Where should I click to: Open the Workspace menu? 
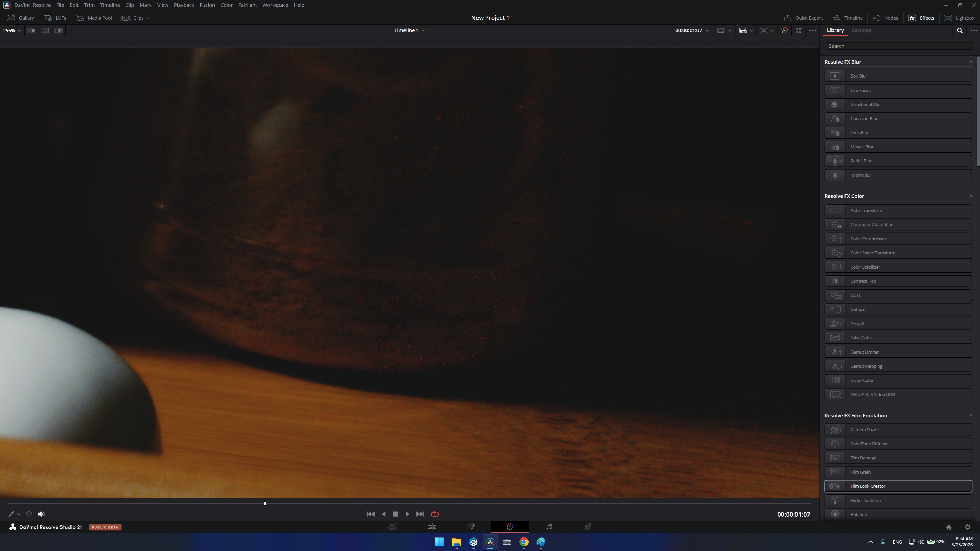(275, 5)
